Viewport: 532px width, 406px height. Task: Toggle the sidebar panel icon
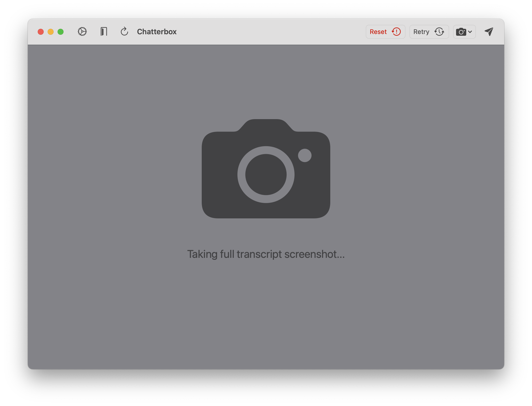point(104,32)
